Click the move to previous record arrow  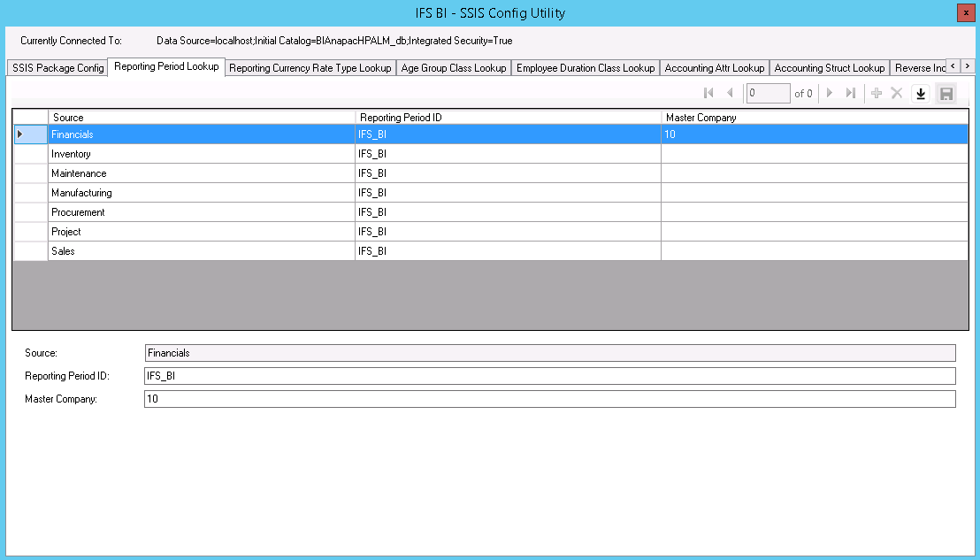coord(730,93)
